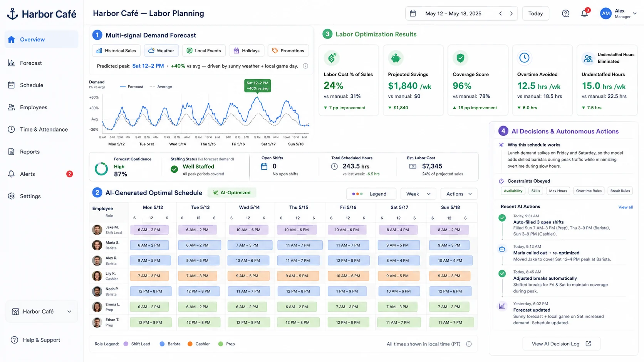The width and height of the screenshot is (644, 362).
Task: Toggle the Break Rules constraint tag
Action: [620, 191]
